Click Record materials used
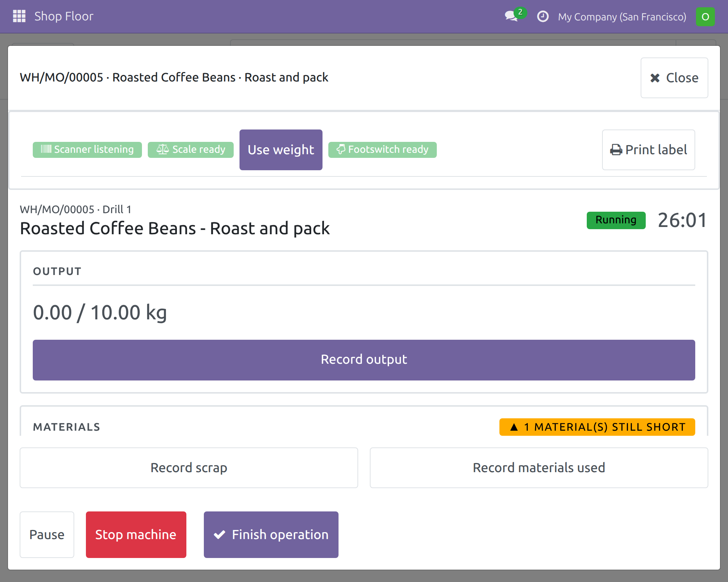728x582 pixels. coord(539,468)
